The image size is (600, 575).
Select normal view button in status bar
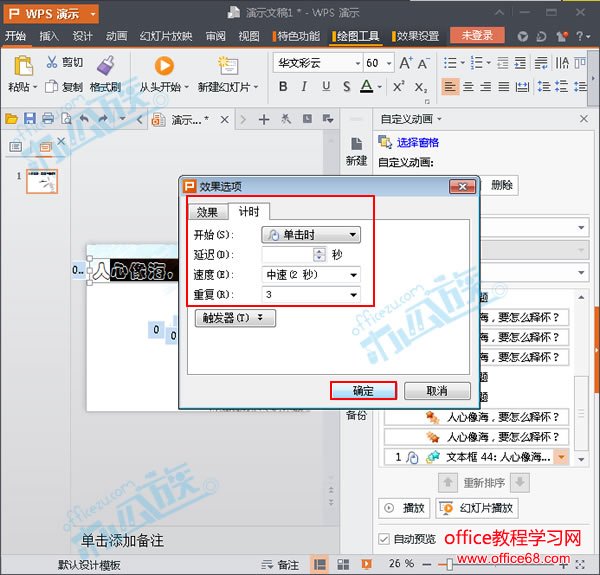[317, 564]
